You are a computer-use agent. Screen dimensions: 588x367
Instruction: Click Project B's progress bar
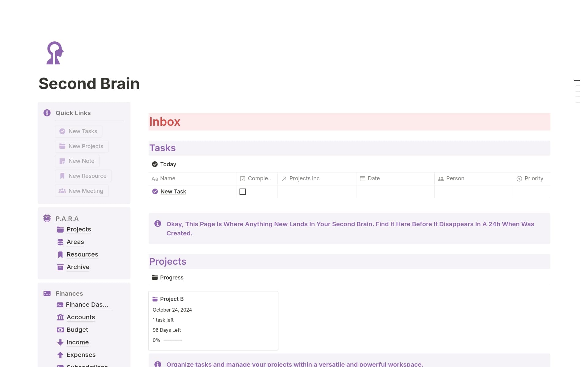click(x=172, y=340)
